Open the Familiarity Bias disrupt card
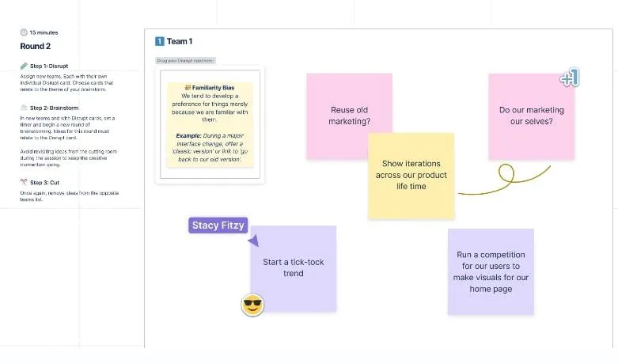Viewport: 618px width, 364px height. tap(210, 124)
